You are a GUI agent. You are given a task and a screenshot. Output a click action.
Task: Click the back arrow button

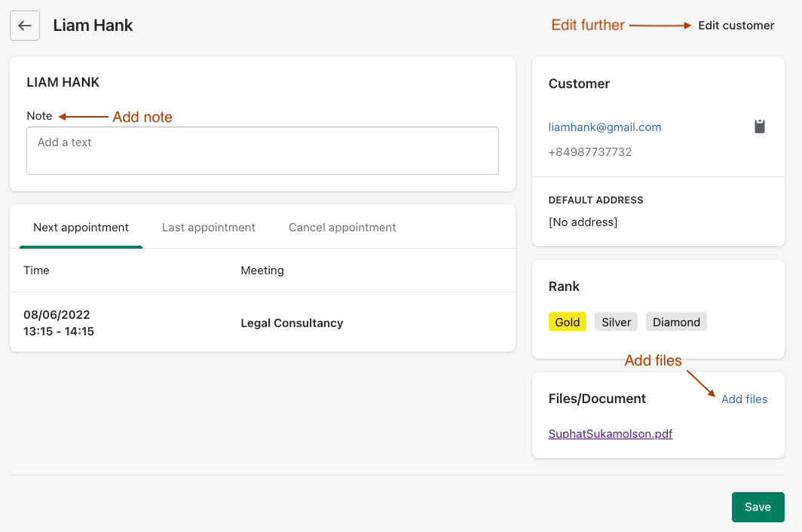tap(25, 26)
